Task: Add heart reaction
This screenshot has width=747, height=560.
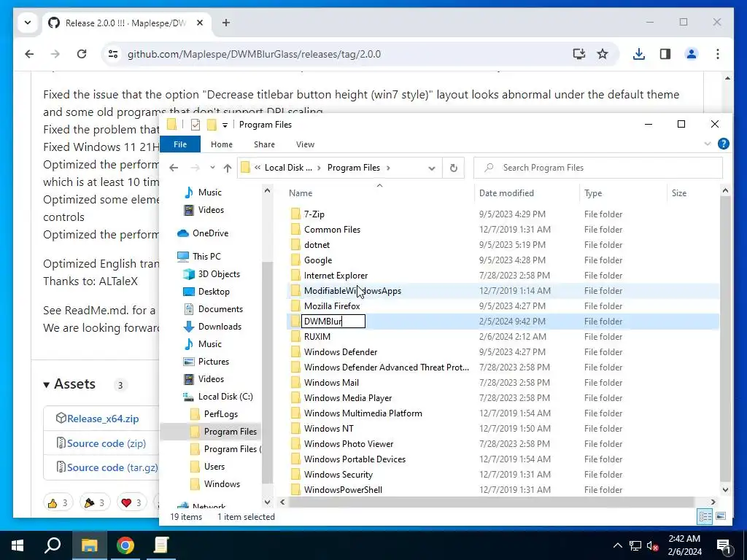Action: tap(131, 503)
